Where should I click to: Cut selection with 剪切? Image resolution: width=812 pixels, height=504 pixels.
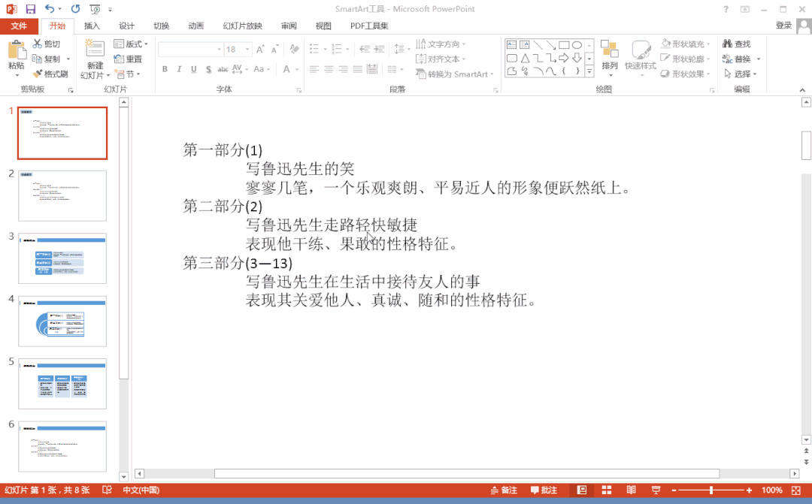coord(46,44)
